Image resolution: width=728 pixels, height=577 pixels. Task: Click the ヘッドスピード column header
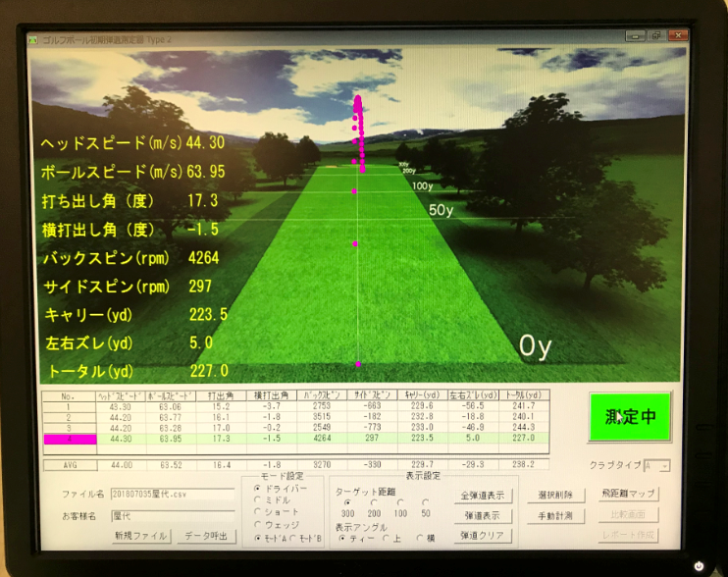121,396
